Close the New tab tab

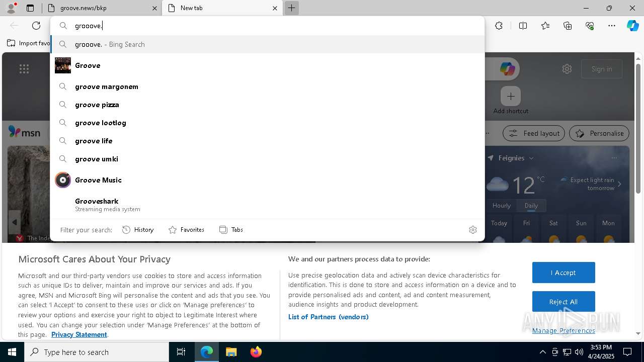point(275,8)
